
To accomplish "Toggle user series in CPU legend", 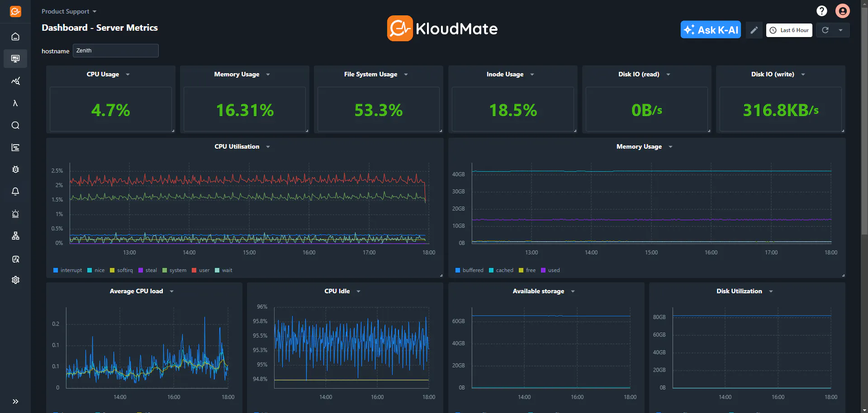I will (x=201, y=270).
